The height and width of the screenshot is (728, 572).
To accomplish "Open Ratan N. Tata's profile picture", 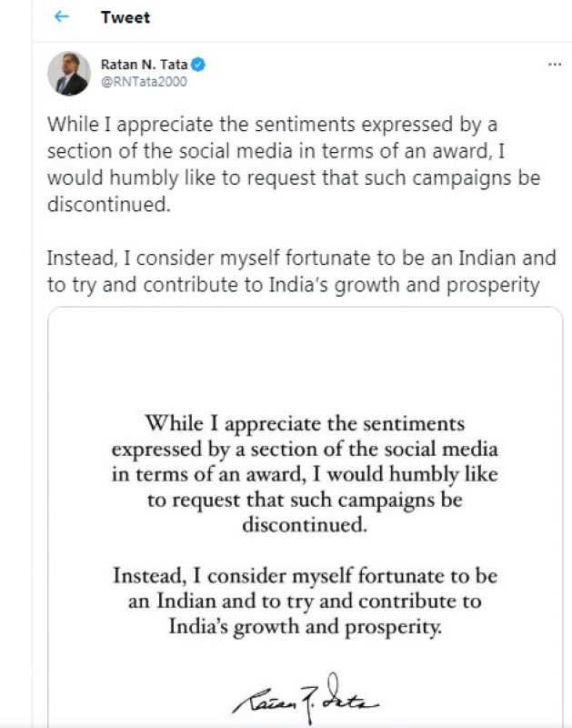I will pos(69,74).
